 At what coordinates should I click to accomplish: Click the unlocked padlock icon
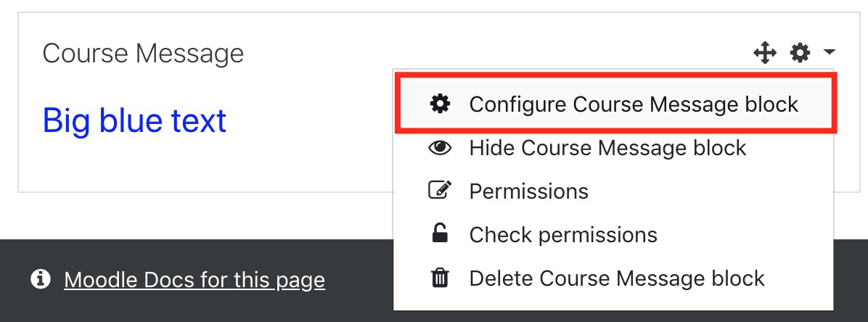pos(440,234)
